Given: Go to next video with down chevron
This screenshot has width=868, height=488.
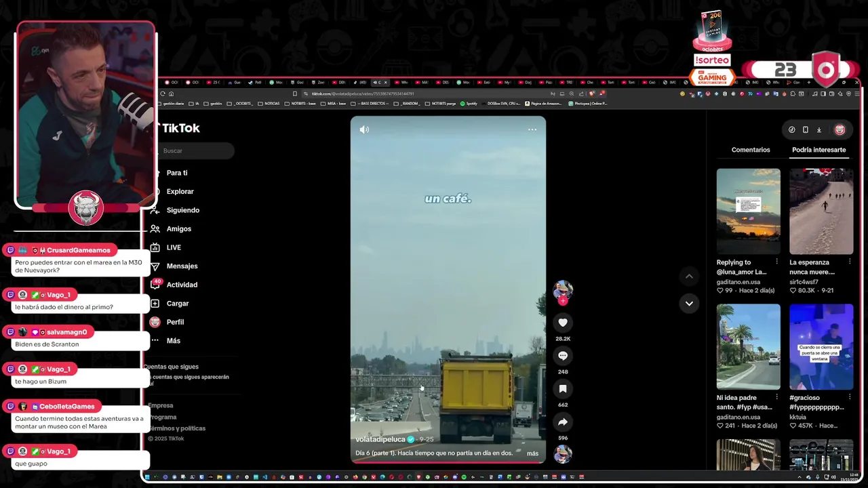Looking at the screenshot, I should click(689, 303).
